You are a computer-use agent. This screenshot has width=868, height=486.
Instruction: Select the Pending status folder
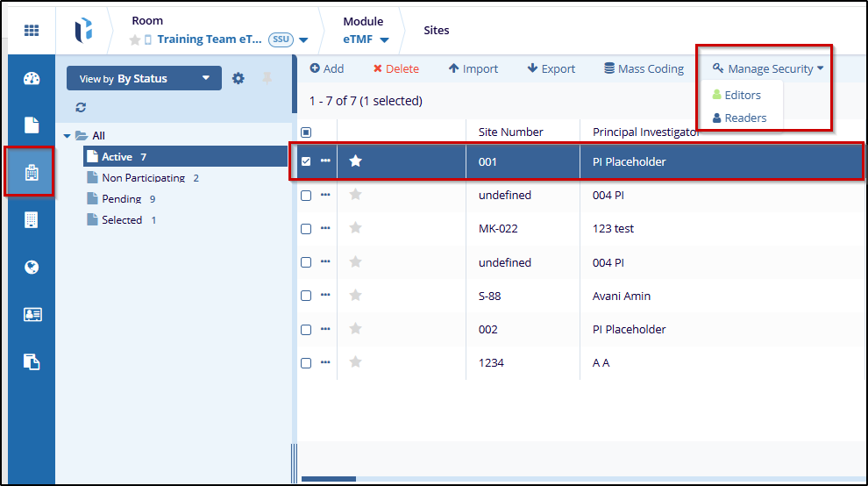[121, 199]
